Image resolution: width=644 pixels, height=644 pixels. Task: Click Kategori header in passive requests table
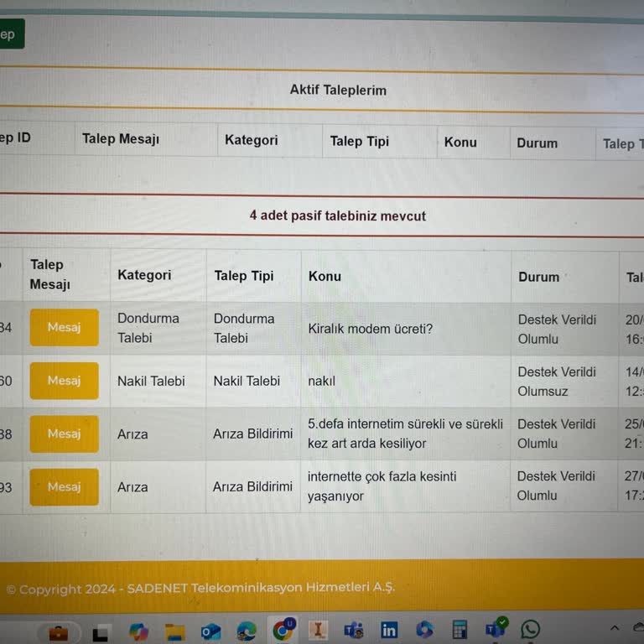click(x=144, y=275)
